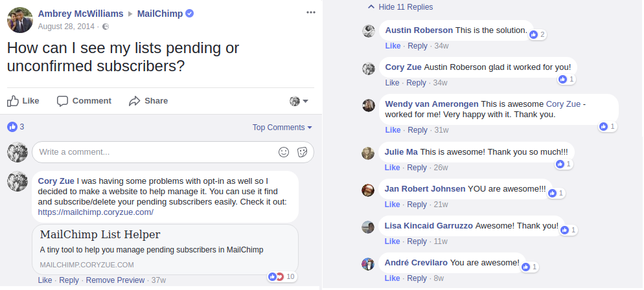Open the reactions count on Cory Zue's comment
The image size is (644, 290).
282,276
